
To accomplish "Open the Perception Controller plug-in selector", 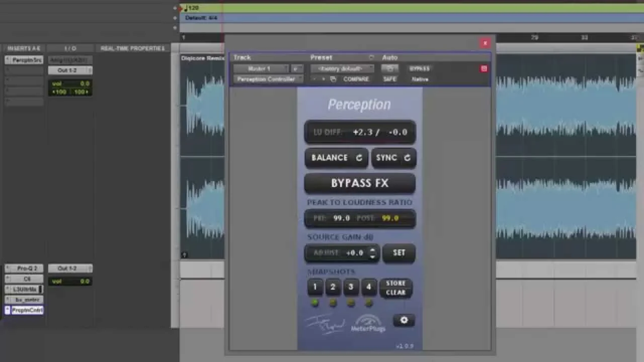I will pyautogui.click(x=269, y=79).
